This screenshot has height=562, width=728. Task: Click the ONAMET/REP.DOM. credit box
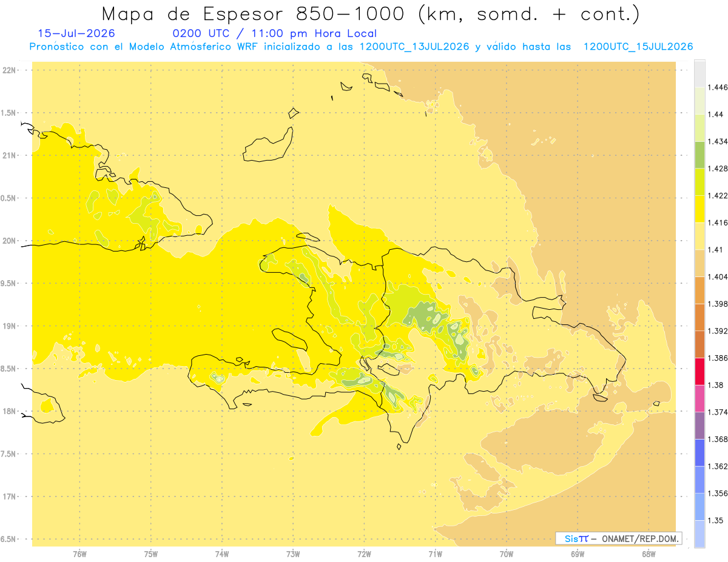coord(619,538)
